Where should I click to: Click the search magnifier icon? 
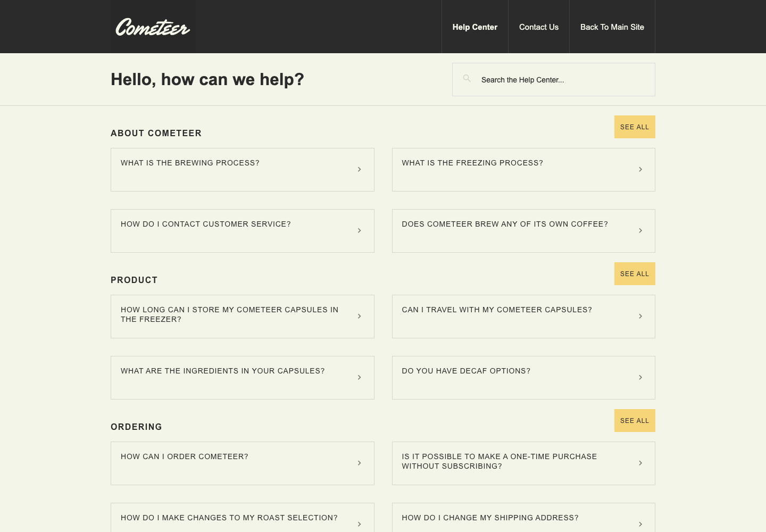click(467, 79)
